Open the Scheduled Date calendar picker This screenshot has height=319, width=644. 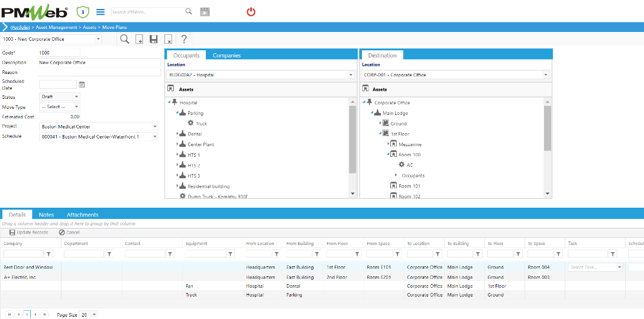point(82,84)
